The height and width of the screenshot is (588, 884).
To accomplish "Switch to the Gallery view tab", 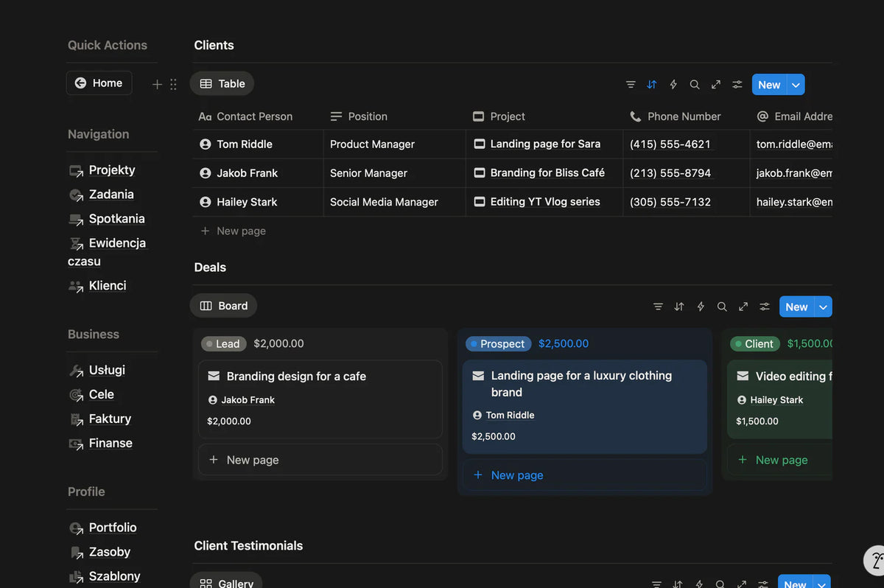I will tap(226, 583).
